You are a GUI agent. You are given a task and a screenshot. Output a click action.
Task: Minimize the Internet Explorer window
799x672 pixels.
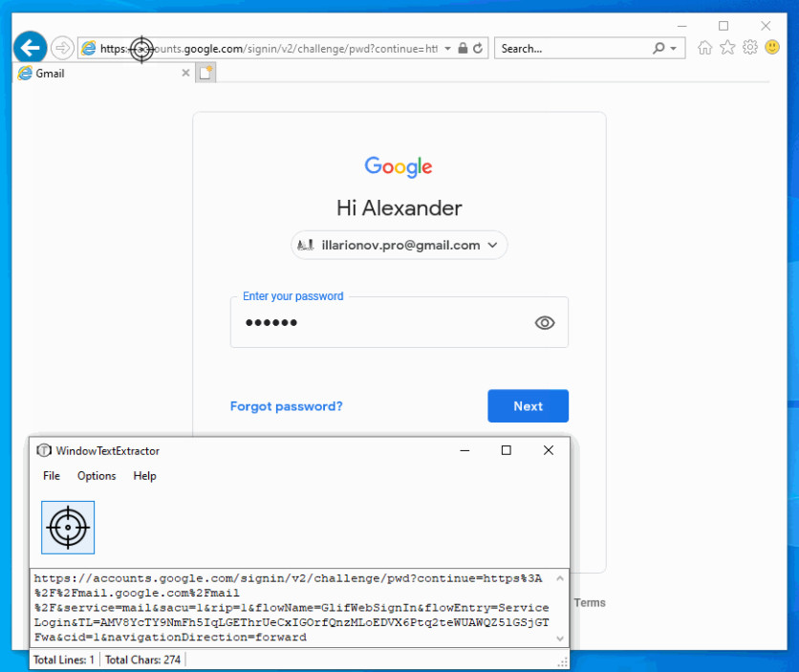click(682, 26)
